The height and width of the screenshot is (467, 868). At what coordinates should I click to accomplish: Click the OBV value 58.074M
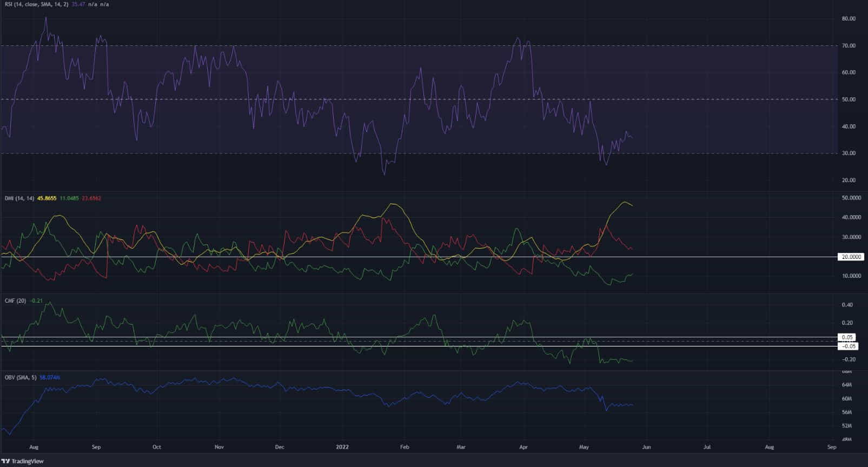point(50,377)
